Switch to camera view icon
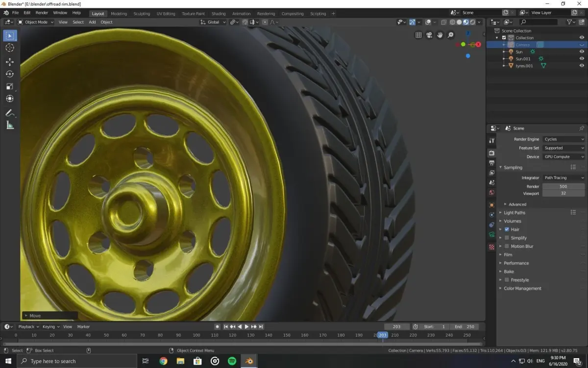This screenshot has width=588, height=368. tap(429, 35)
